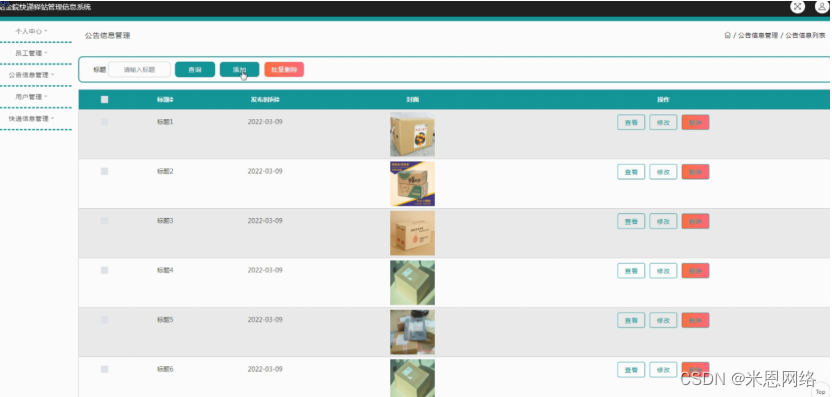Click the 2022-03-09 date in 标题4 row
Image resolution: width=832 pixels, height=397 pixels.
[265, 270]
